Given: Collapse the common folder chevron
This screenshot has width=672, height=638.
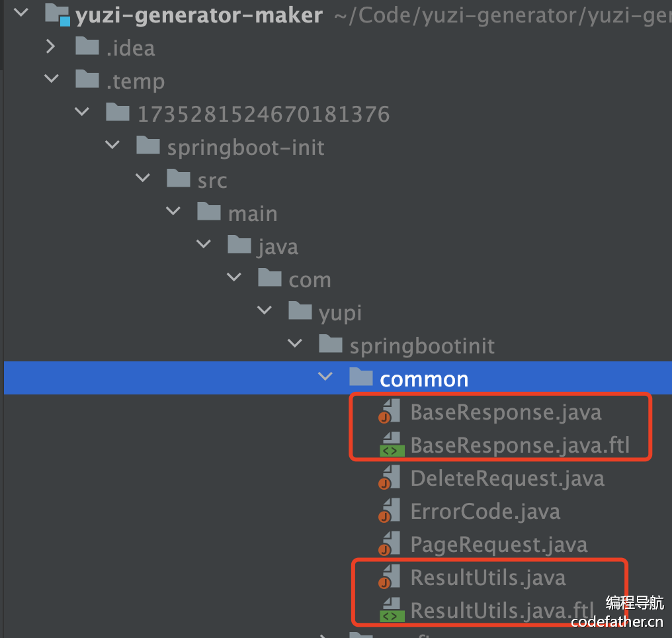Looking at the screenshot, I should (325, 377).
